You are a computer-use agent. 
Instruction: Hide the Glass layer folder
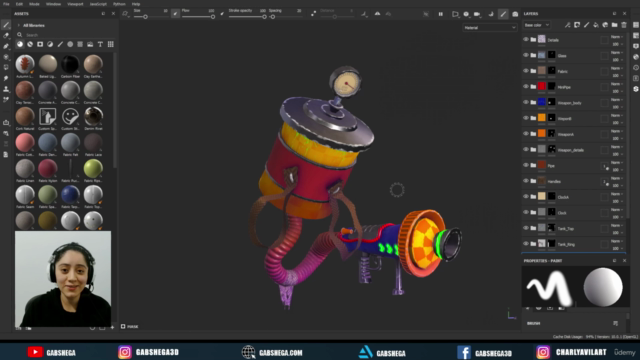click(x=526, y=55)
